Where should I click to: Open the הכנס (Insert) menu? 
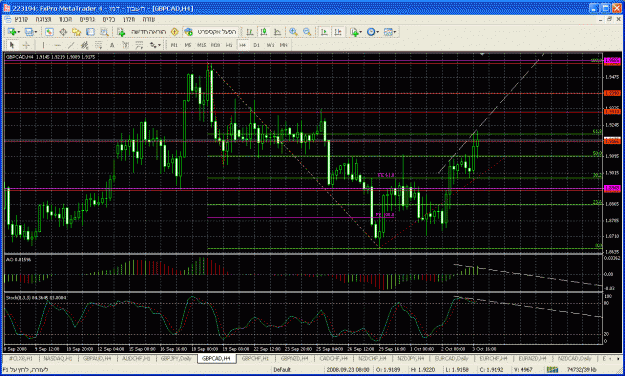tap(65, 19)
